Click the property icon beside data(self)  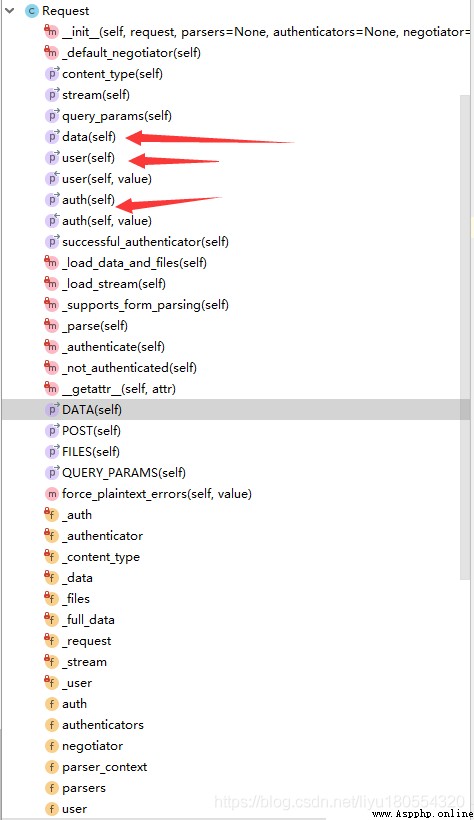tap(52, 136)
